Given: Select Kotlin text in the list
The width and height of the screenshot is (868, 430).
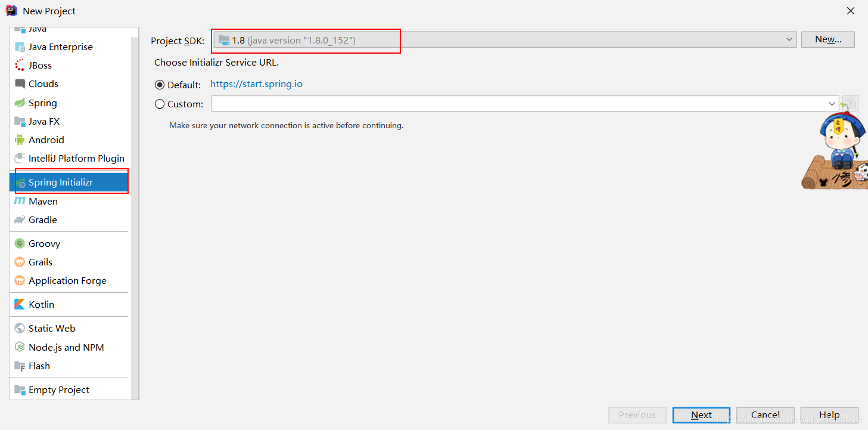Looking at the screenshot, I should tap(41, 305).
